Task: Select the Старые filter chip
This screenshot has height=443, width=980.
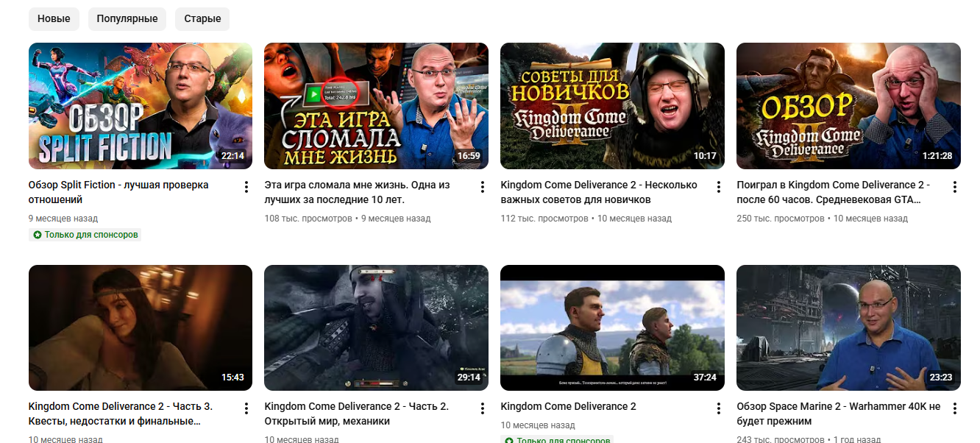Action: click(202, 18)
